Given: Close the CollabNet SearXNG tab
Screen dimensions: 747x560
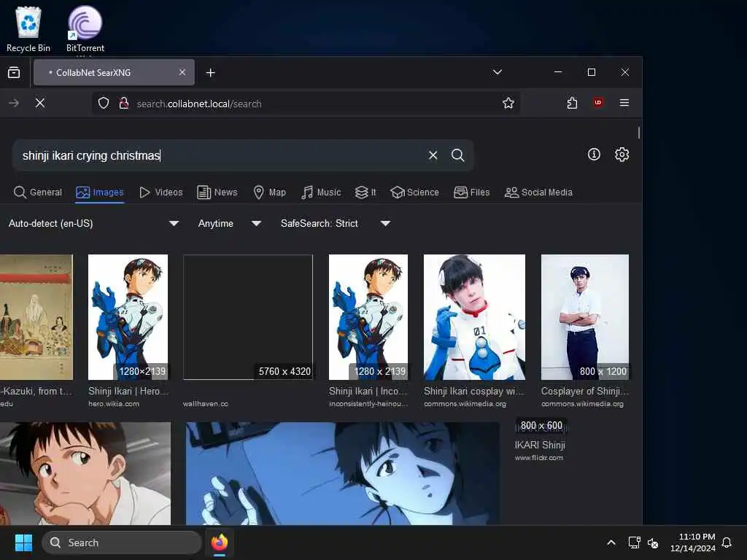Looking at the screenshot, I should (x=182, y=72).
